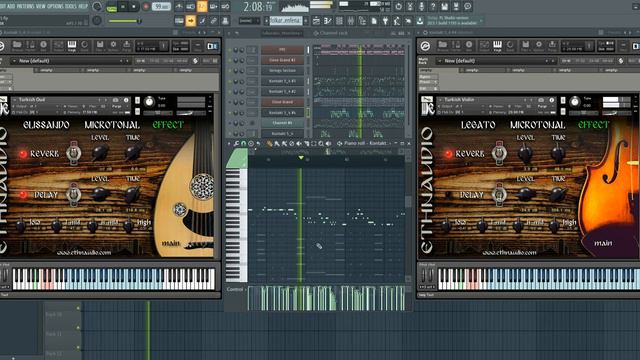The height and width of the screenshot is (360, 640).
Task: Select the Draw pencil tool in piano roll
Action: 269,144
